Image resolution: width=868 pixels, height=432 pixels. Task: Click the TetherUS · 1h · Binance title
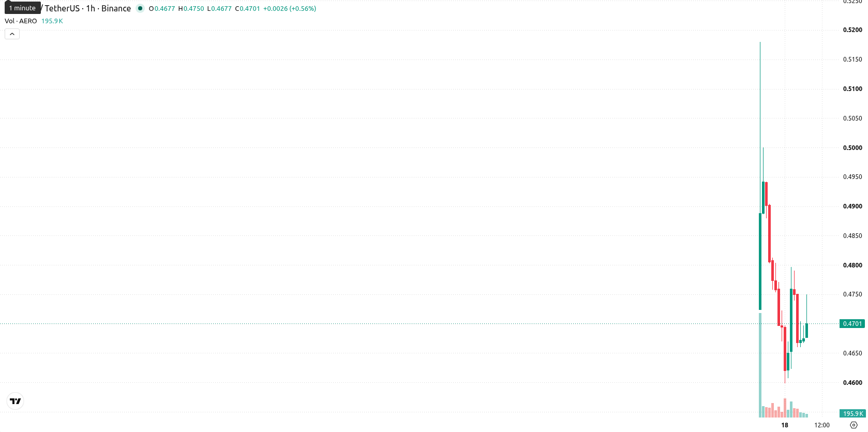(x=88, y=8)
